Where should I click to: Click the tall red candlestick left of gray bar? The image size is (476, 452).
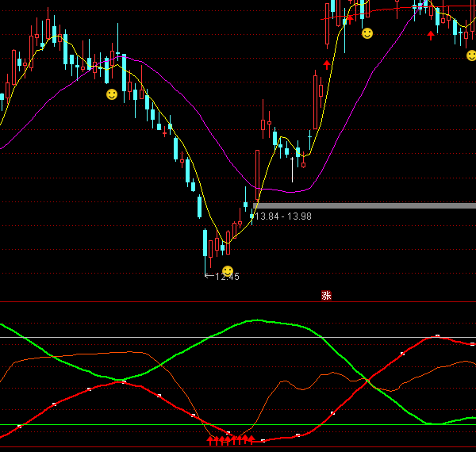click(x=257, y=173)
